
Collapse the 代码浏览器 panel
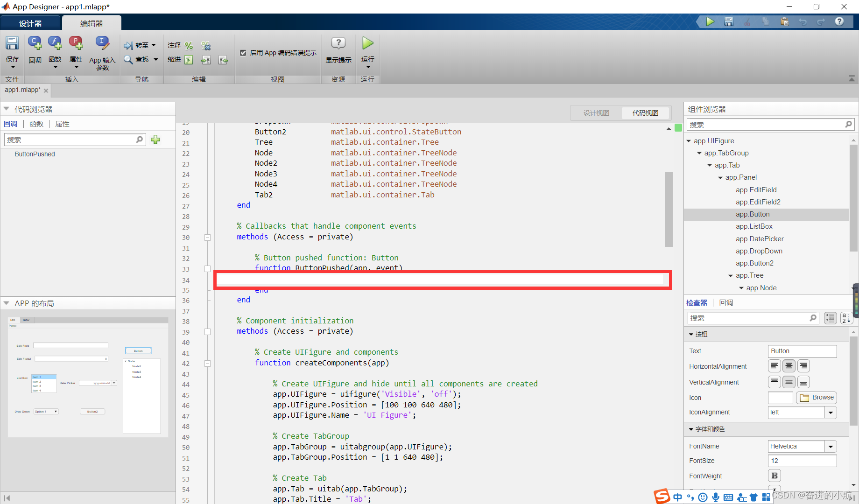pyautogui.click(x=7, y=109)
